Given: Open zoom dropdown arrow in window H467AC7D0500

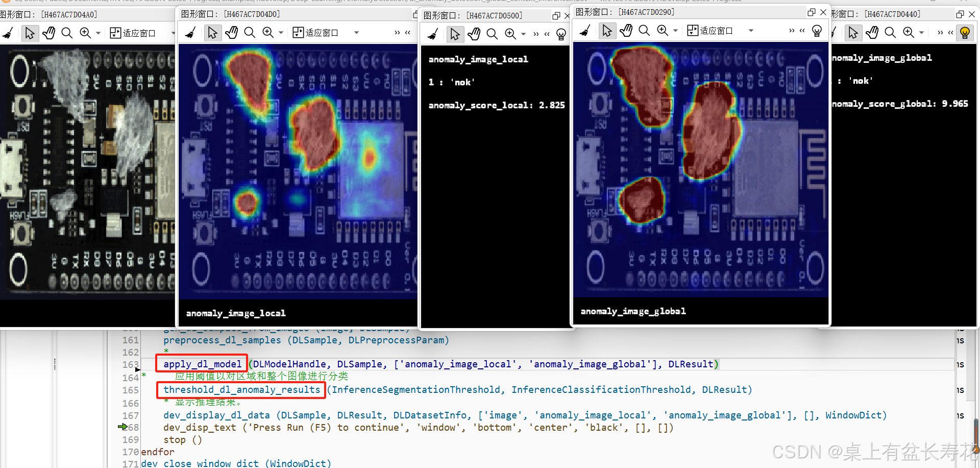Looking at the screenshot, I should tap(523, 34).
